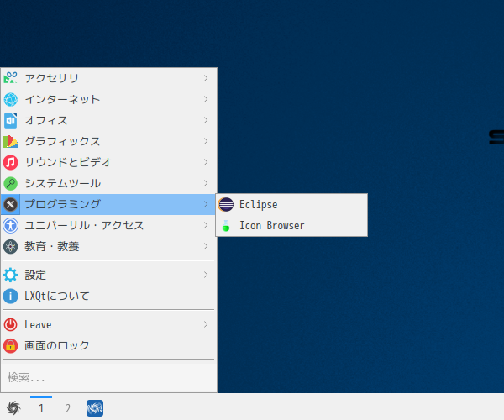Viewport: 504px width, 420px height.
Task: Expand the ユニバーサル・アクセス submenu arrow
Action: pyautogui.click(x=206, y=225)
